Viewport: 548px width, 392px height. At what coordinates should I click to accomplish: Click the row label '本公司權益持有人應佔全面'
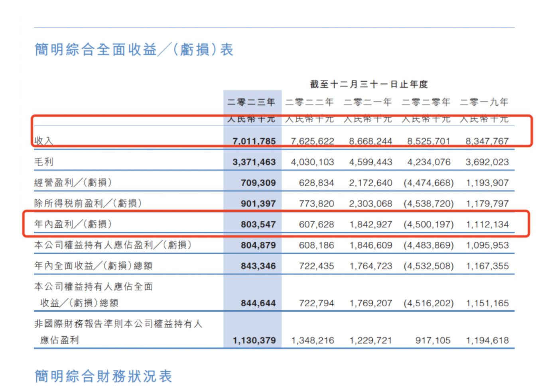[94, 286]
